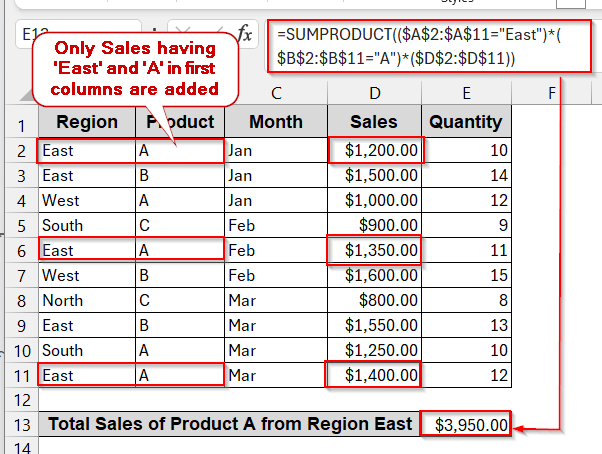Select column F header

(x=551, y=94)
